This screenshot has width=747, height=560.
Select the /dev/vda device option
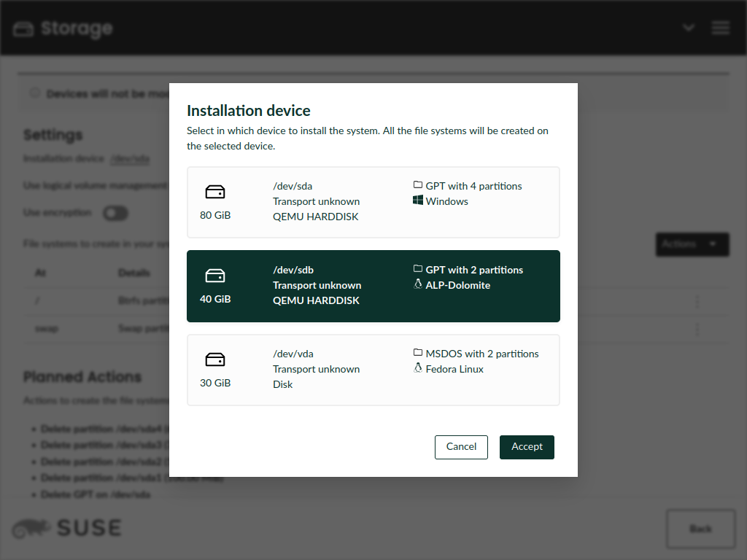coord(373,370)
